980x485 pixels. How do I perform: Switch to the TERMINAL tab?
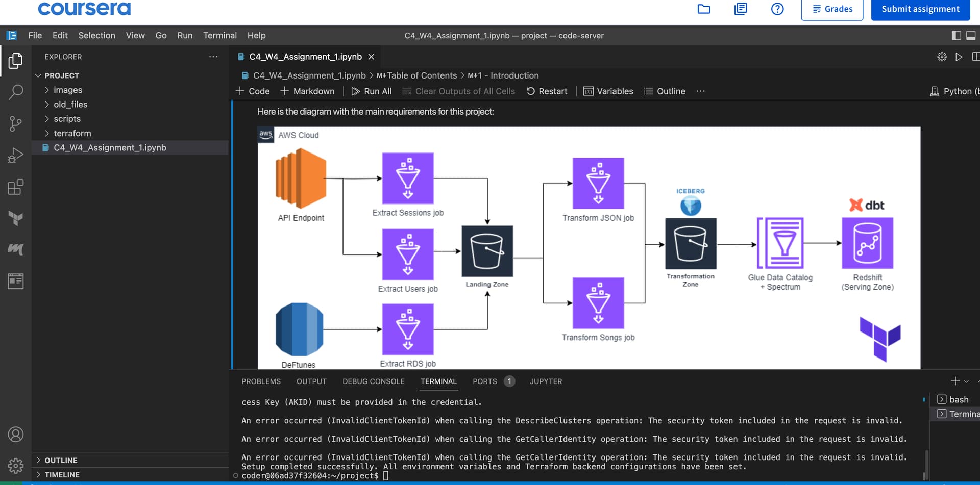coord(438,381)
